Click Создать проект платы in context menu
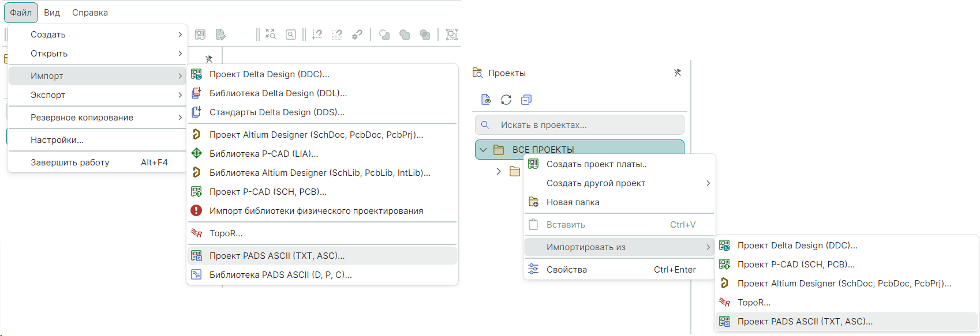 pyautogui.click(x=596, y=164)
